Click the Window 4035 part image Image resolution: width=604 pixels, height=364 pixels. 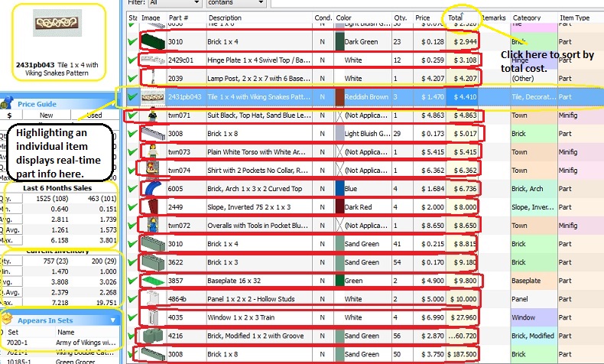153,317
